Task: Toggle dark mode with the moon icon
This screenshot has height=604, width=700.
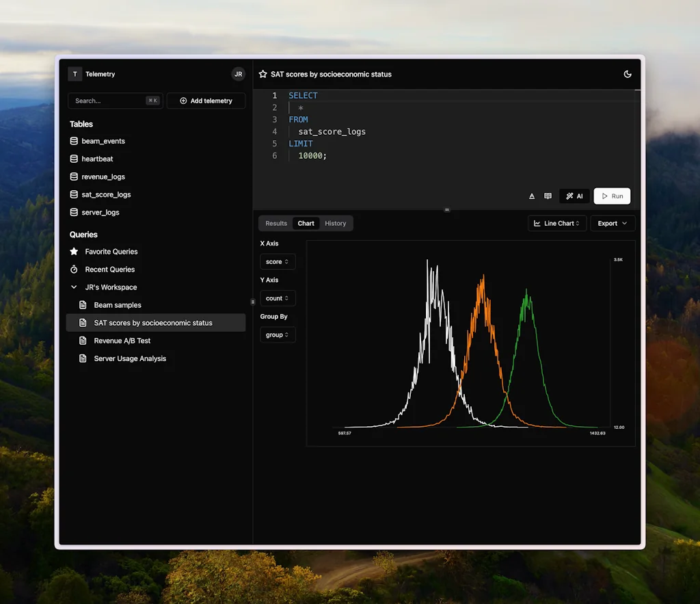Action: (628, 74)
